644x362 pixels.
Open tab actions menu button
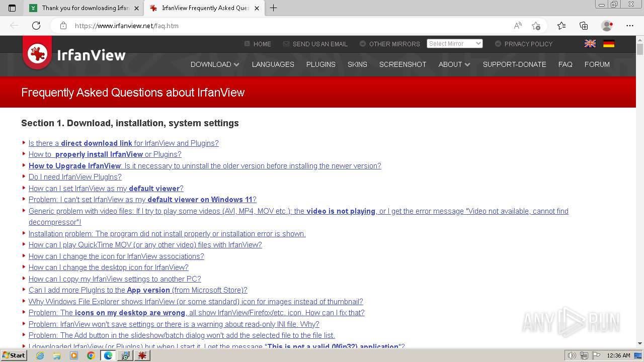click(x=12, y=8)
